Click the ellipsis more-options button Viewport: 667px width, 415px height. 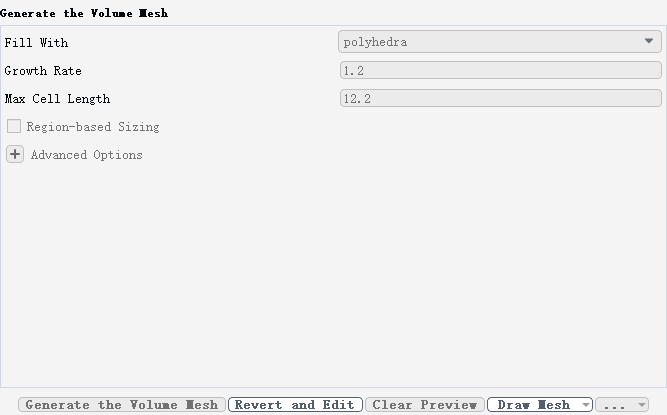tap(615, 404)
